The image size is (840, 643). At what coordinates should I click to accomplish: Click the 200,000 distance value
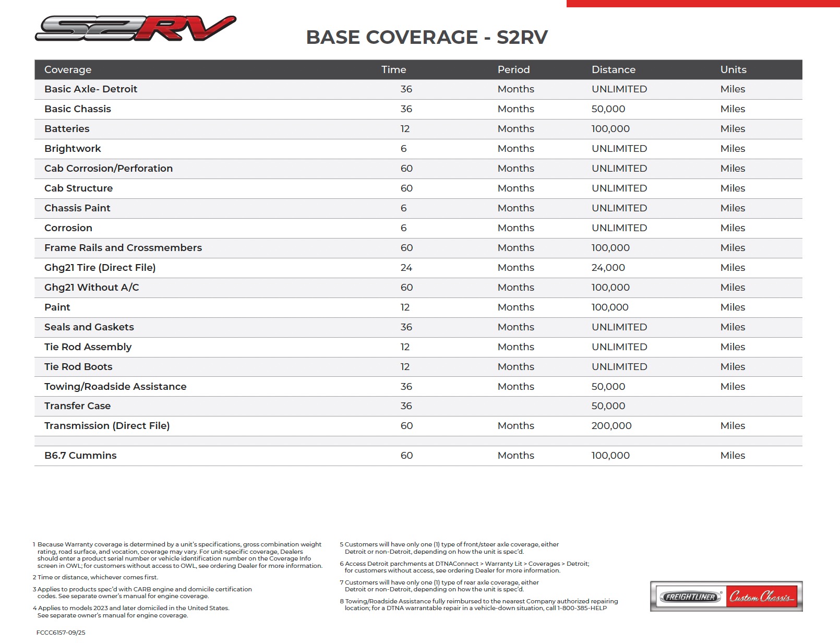[611, 426]
